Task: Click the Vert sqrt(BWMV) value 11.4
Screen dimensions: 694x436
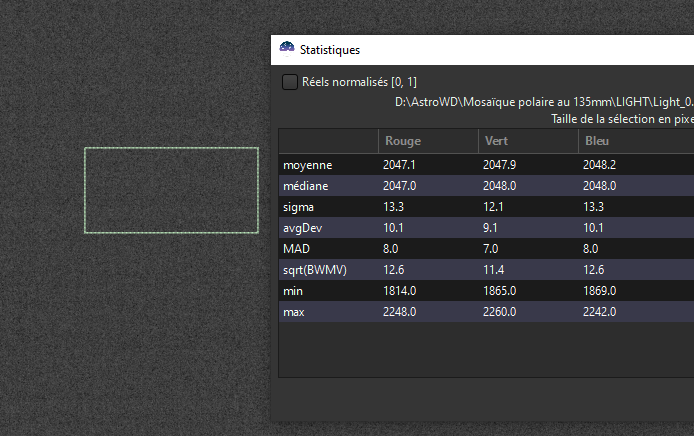Action: (494, 270)
